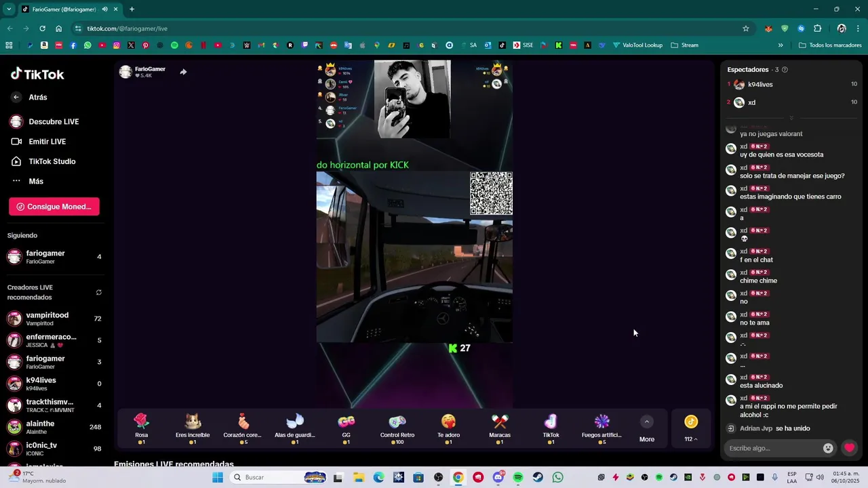Click the address bar URL
The height and width of the screenshot is (488, 868).
pyautogui.click(x=127, y=28)
